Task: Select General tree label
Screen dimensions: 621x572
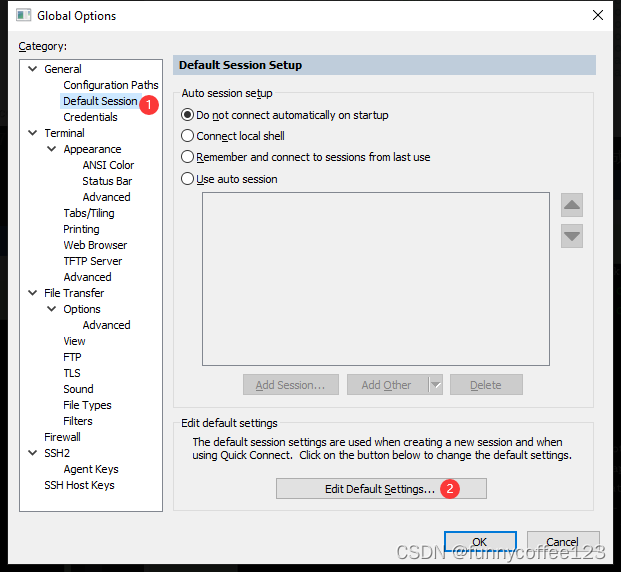Action: click(63, 69)
